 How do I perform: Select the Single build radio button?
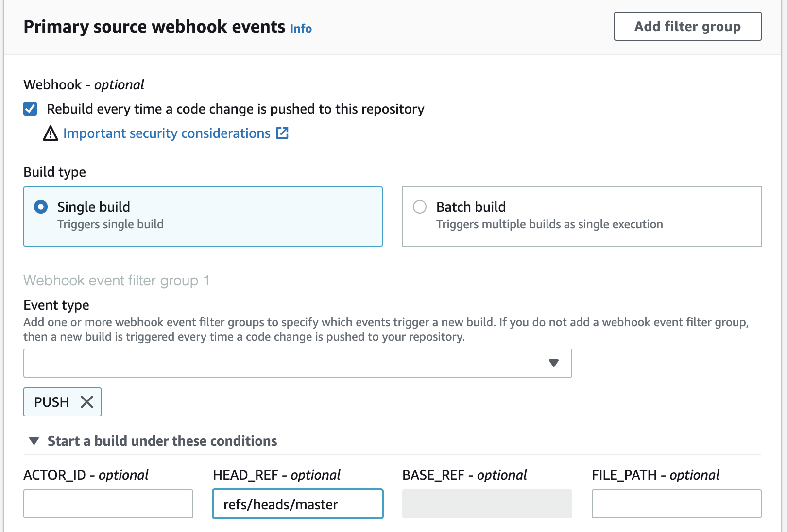pos(41,207)
